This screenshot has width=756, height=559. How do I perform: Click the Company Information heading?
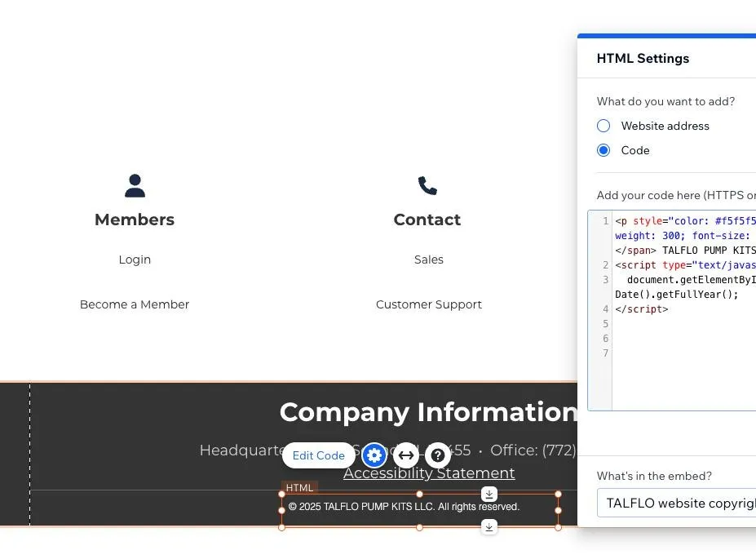click(428, 412)
